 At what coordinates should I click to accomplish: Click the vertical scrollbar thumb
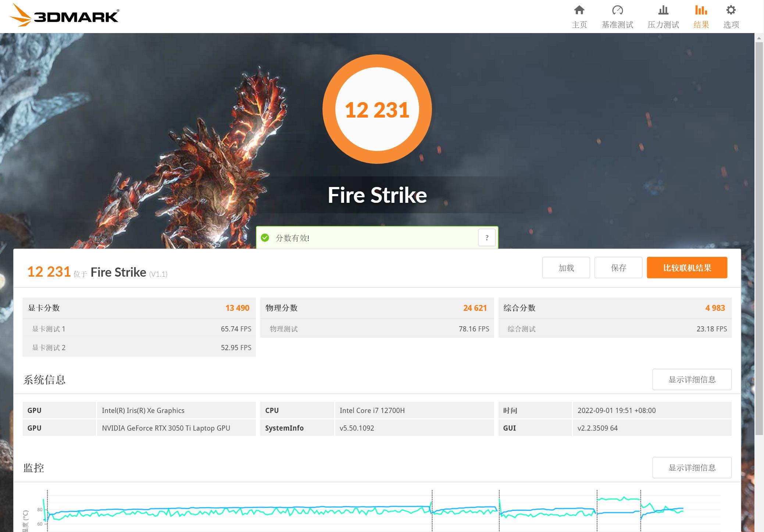759,239
